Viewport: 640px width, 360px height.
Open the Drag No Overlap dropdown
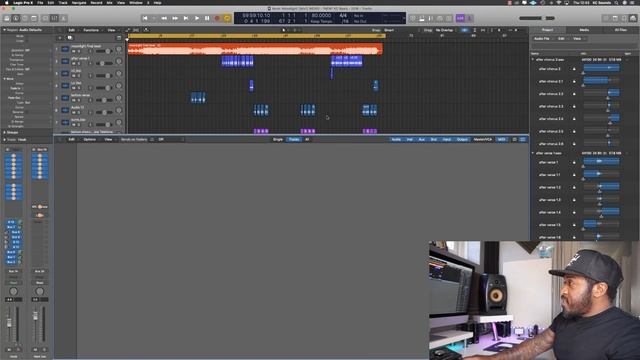pos(444,30)
